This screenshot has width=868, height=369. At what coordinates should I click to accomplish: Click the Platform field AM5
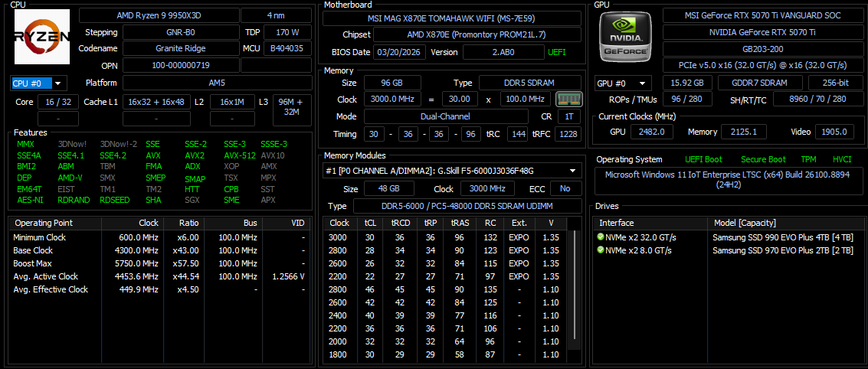[x=217, y=83]
